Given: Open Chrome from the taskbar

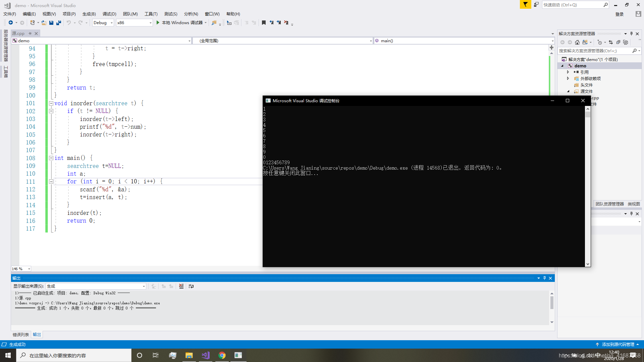Looking at the screenshot, I should 222,355.
